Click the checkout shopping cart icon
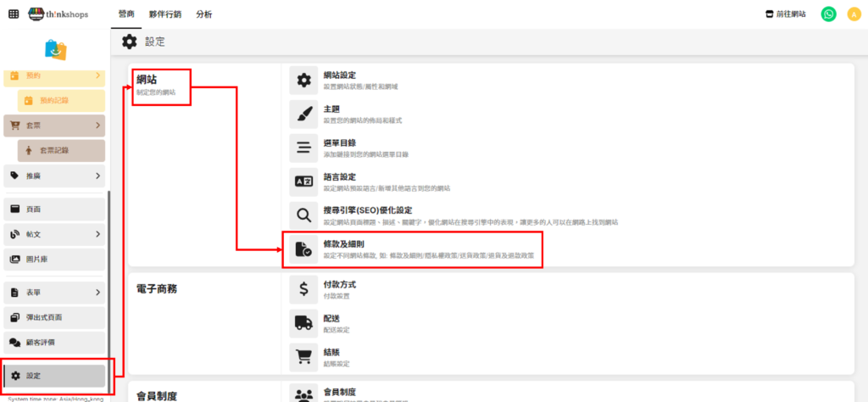This screenshot has width=868, height=402. tap(303, 356)
